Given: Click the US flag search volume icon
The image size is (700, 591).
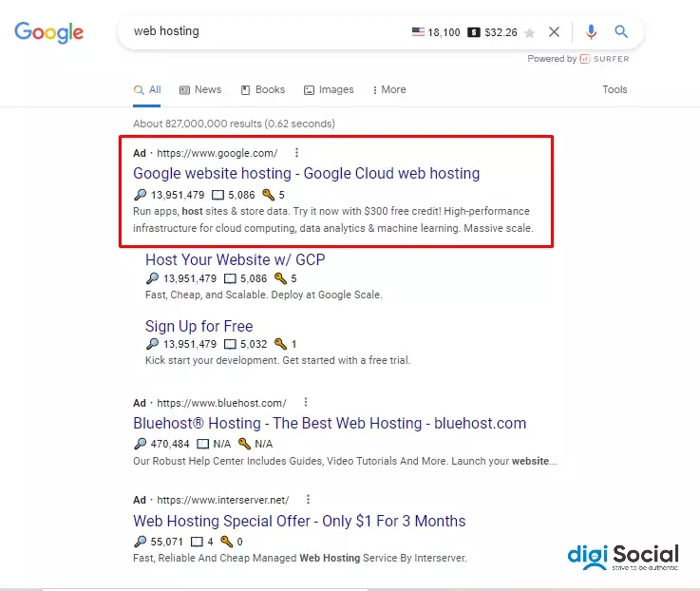Looking at the screenshot, I should click(418, 31).
